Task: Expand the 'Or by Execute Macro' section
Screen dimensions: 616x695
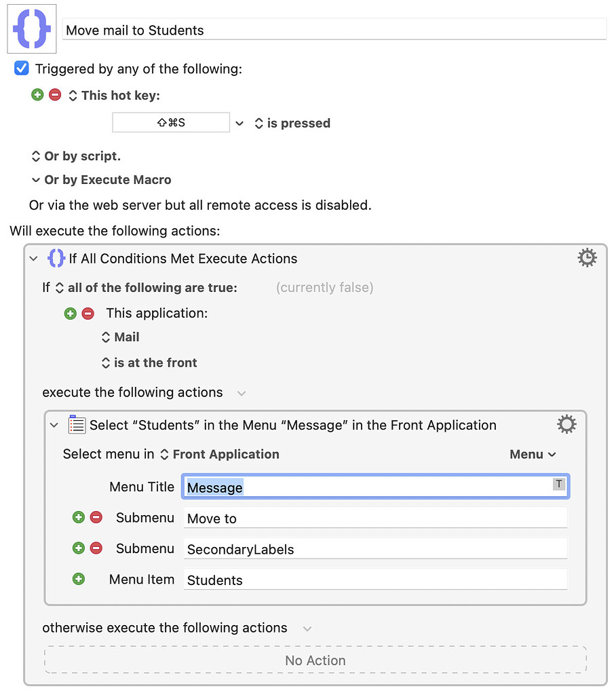Action: 35,180
